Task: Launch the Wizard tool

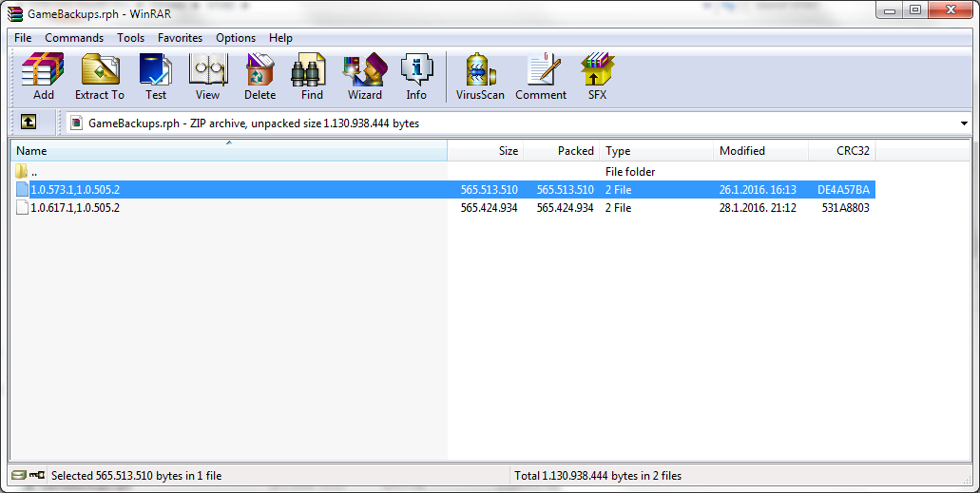Action: 365,76
